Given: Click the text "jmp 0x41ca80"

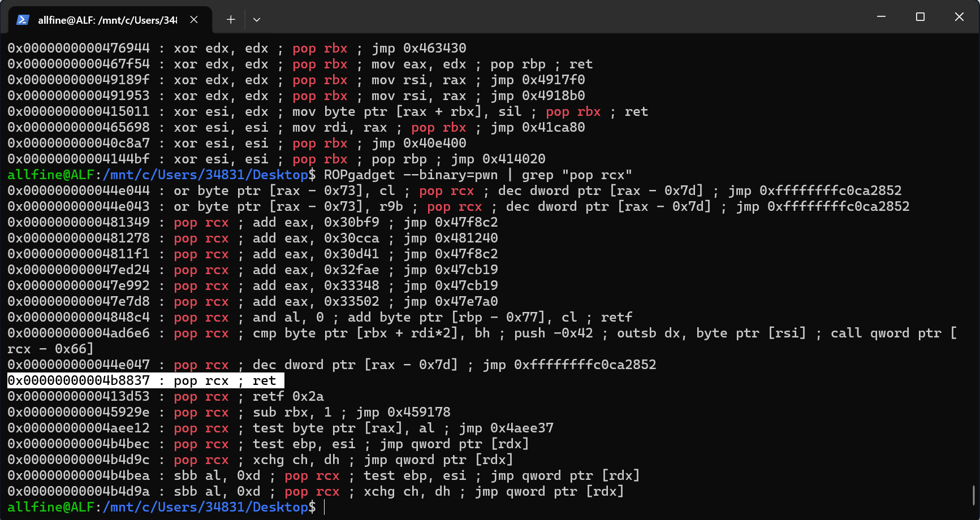Looking at the screenshot, I should [538, 127].
